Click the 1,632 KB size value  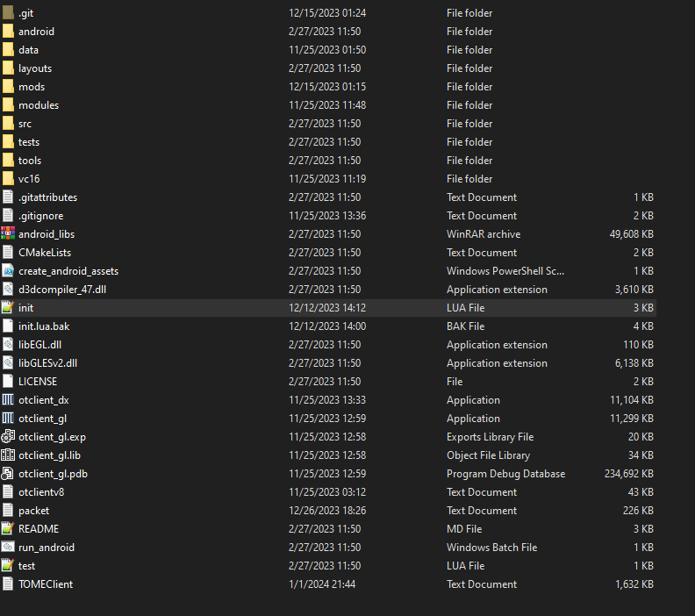634,584
